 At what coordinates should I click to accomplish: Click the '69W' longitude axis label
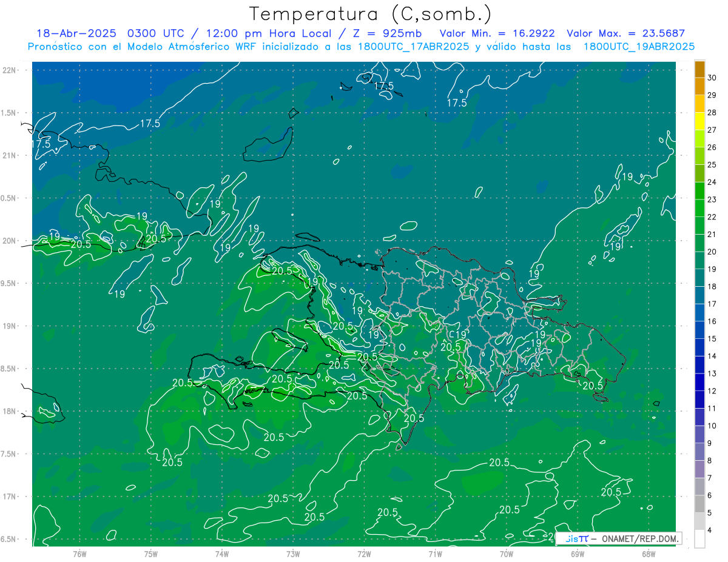point(578,554)
